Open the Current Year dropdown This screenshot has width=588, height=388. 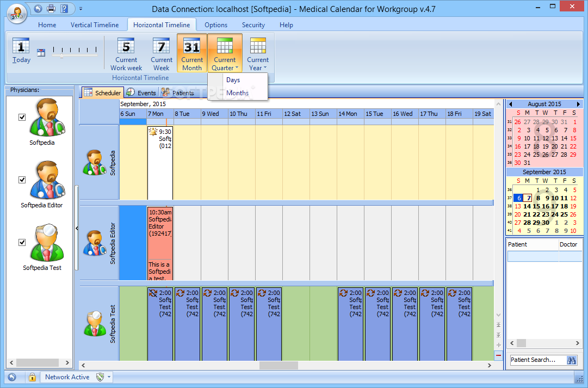click(258, 54)
